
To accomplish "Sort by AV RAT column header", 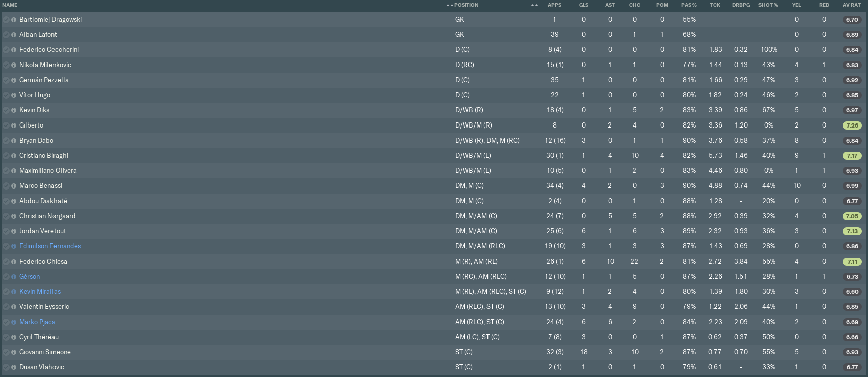I will 852,5.
